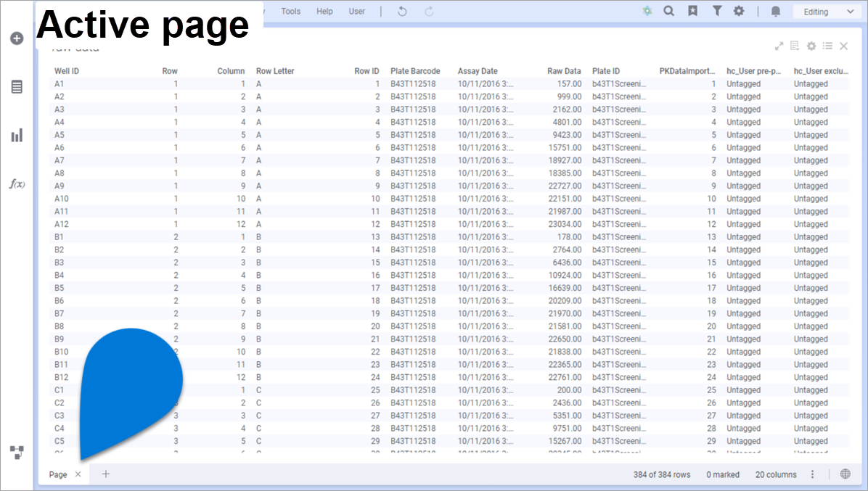Open the data canvas icon at sidebar bottom
This screenshot has width=868, height=491.
(17, 453)
